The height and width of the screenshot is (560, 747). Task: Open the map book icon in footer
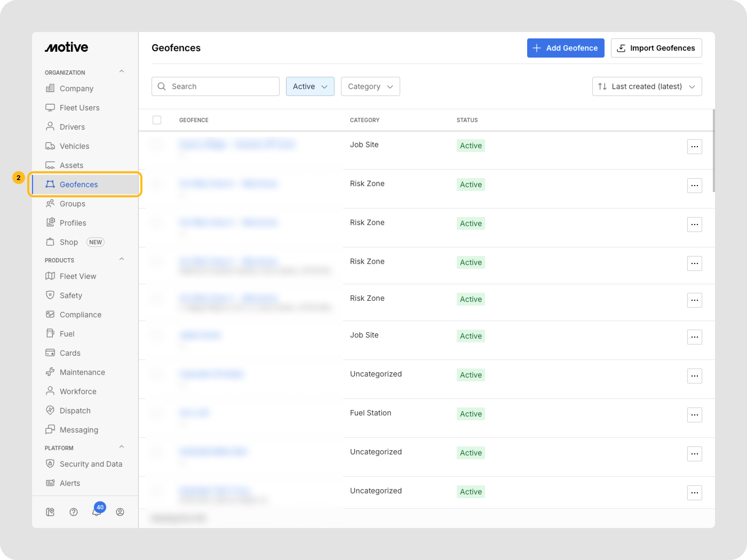pyautogui.click(x=50, y=512)
